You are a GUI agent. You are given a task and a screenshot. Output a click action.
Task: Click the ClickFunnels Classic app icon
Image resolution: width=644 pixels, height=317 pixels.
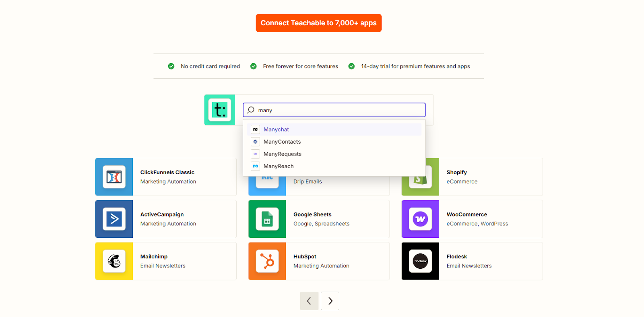click(114, 177)
